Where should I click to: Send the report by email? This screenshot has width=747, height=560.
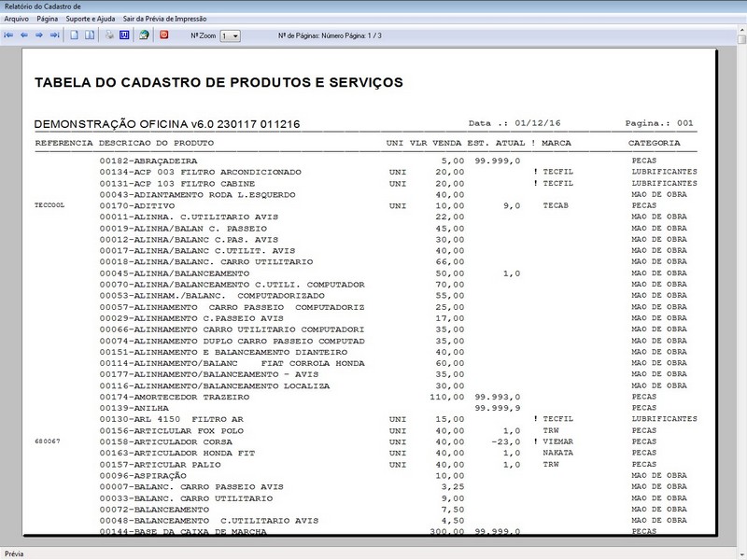click(147, 36)
